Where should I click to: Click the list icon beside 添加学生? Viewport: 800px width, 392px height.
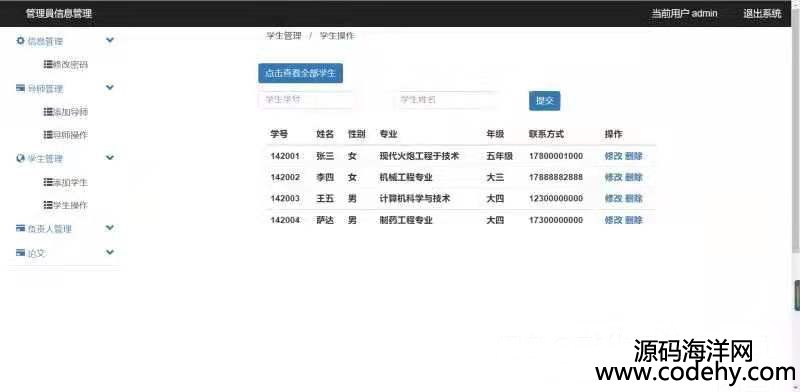(48, 182)
